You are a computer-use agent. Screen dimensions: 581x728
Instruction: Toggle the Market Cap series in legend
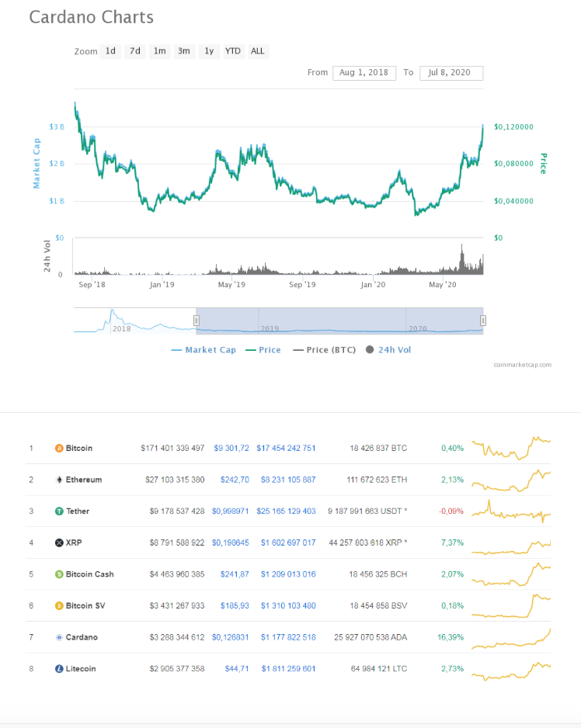[x=204, y=350]
